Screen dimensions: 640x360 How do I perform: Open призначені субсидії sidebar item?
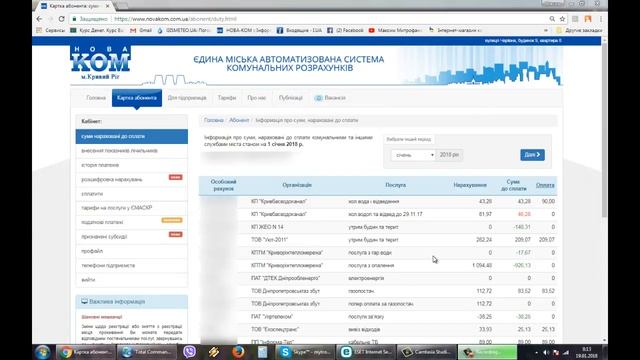132,237
